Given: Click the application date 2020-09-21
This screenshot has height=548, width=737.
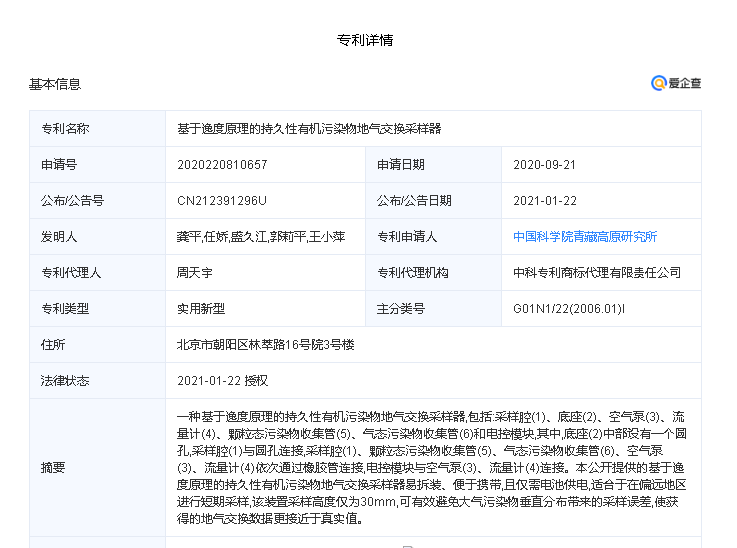Looking at the screenshot, I should [x=544, y=165].
